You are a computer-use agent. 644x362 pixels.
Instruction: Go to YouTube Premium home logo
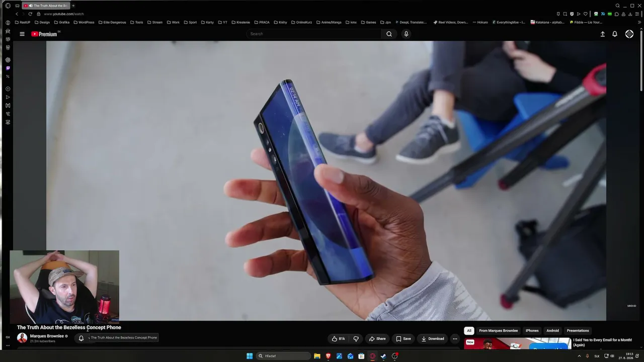coord(44,34)
